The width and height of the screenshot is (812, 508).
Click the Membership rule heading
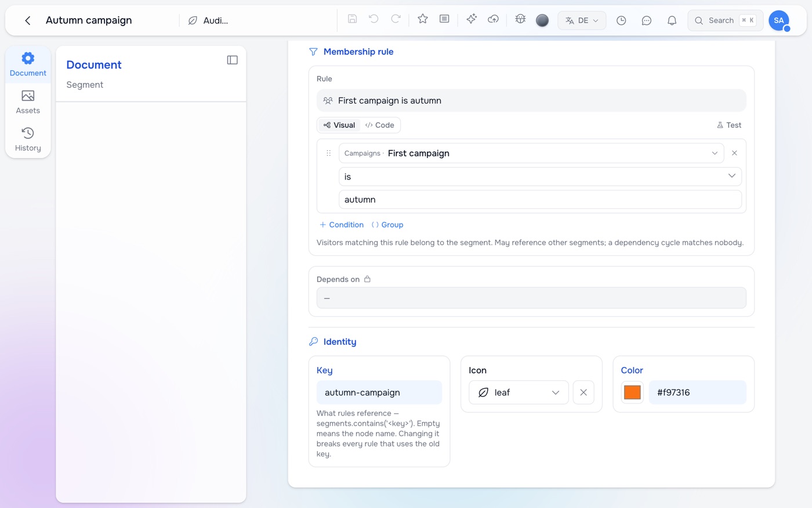[x=358, y=52]
